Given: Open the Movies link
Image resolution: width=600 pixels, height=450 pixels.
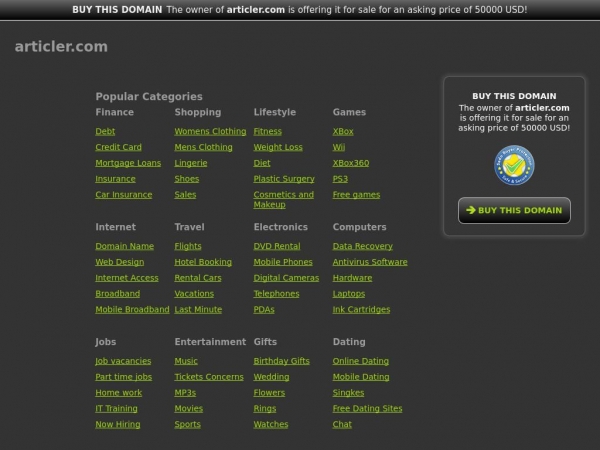Looking at the screenshot, I should click(x=189, y=408).
